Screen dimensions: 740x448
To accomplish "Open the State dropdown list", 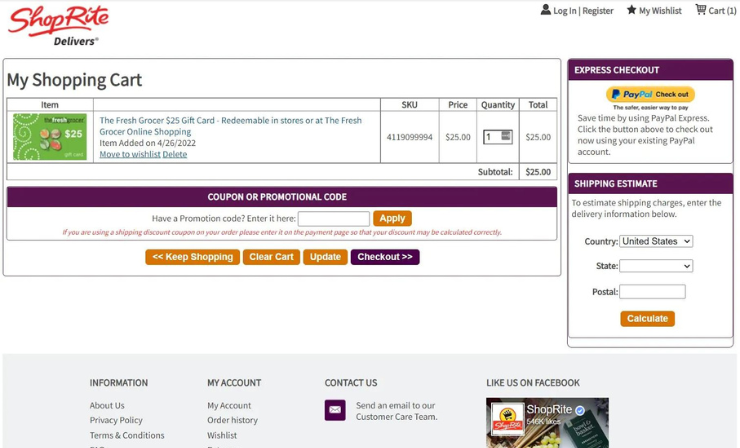I will point(655,266).
